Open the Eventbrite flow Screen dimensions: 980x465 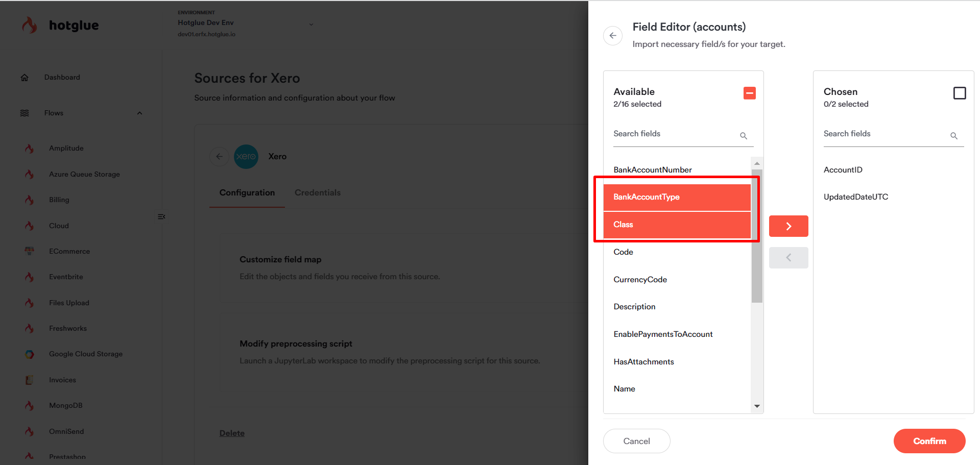[x=66, y=277]
